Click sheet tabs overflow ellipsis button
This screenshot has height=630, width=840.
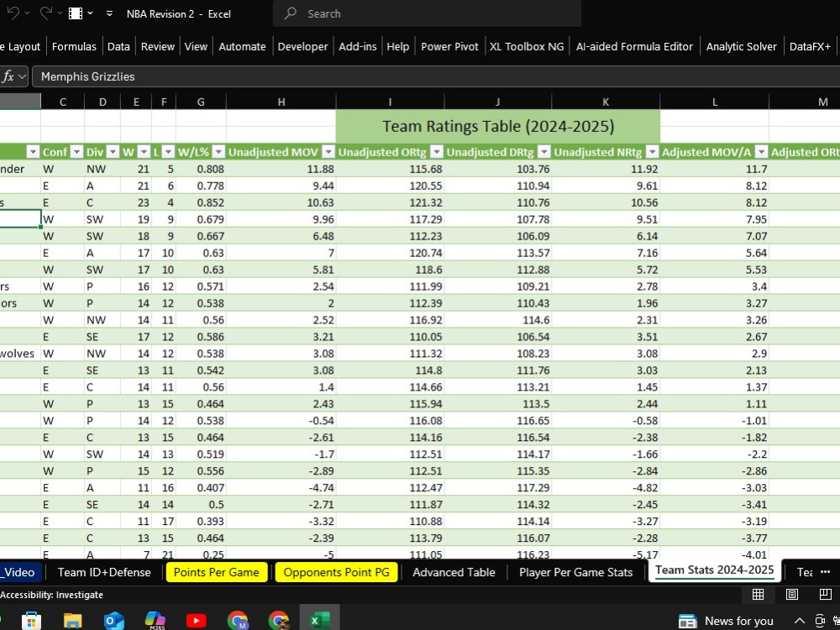[825, 572]
